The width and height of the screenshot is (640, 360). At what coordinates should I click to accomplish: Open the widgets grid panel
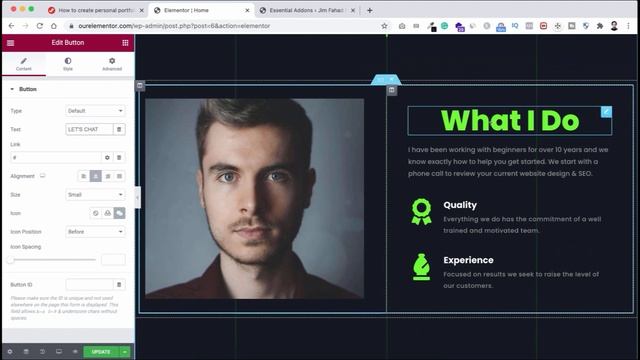tap(125, 43)
